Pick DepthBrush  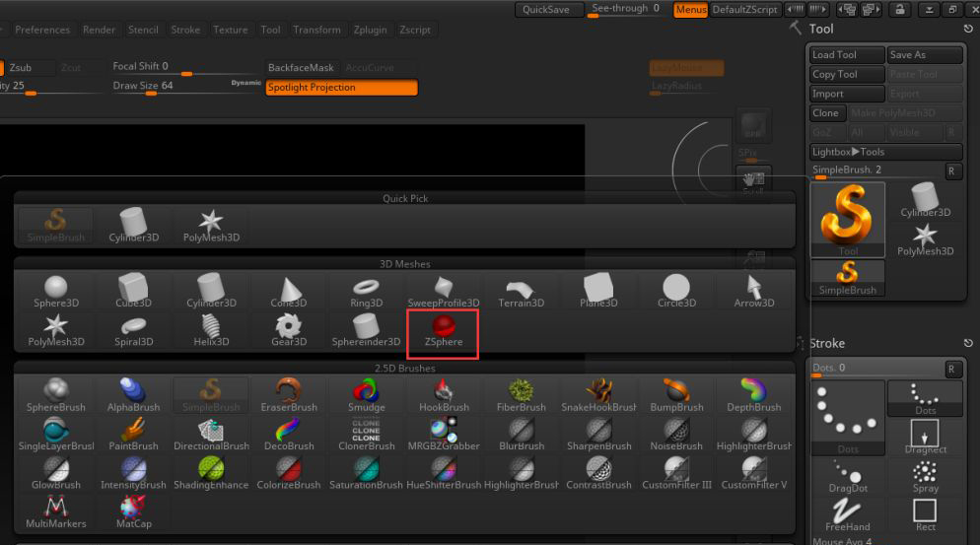pyautogui.click(x=754, y=396)
